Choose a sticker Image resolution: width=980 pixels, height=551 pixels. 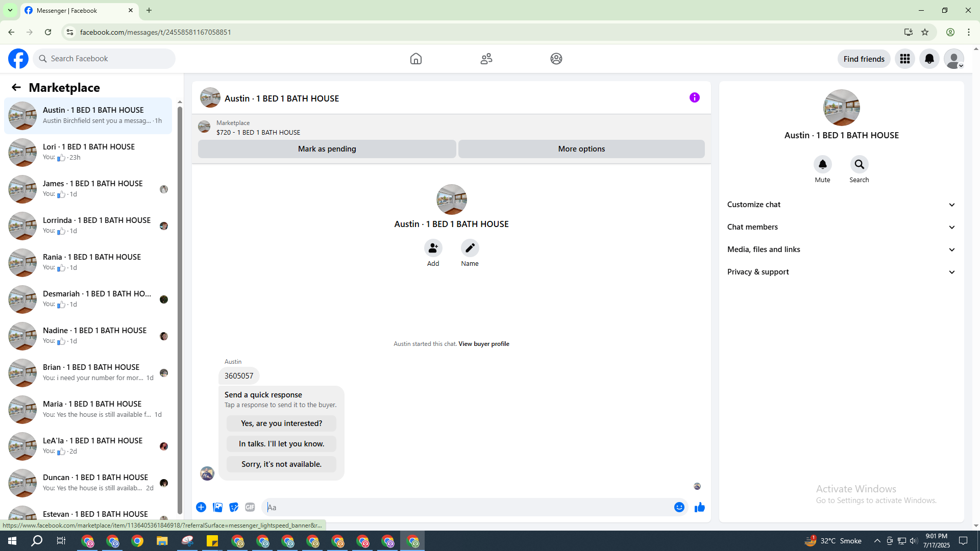tap(234, 507)
